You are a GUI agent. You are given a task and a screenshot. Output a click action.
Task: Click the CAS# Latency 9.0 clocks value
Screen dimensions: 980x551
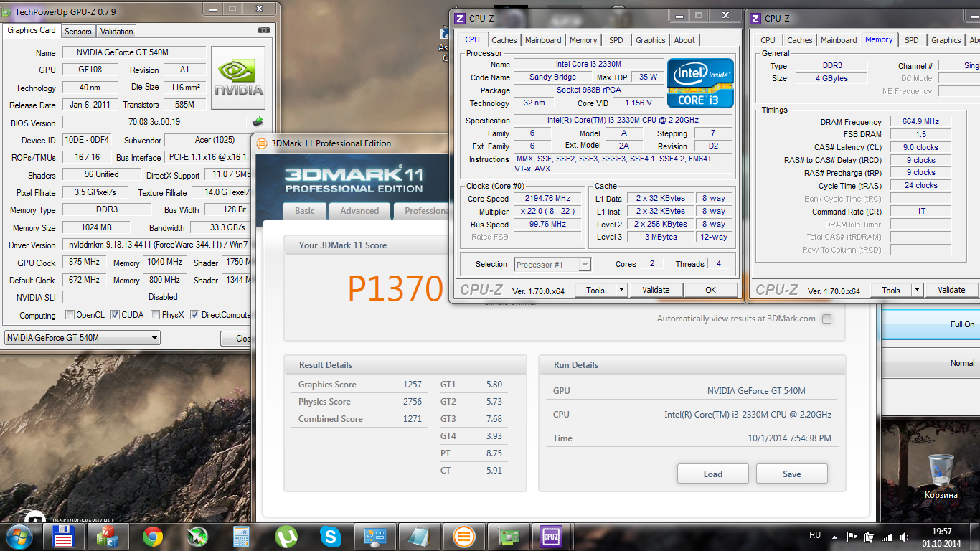tap(921, 147)
